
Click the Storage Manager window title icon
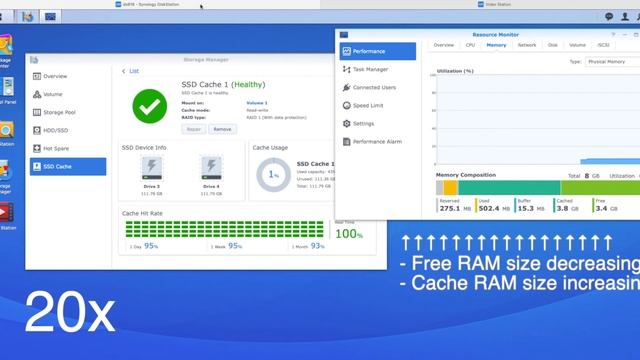(34, 60)
